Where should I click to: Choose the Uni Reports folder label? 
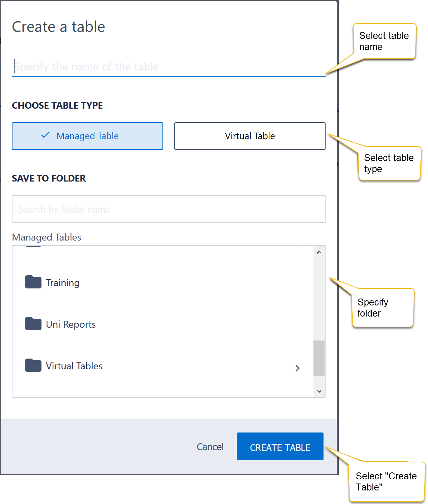click(71, 325)
